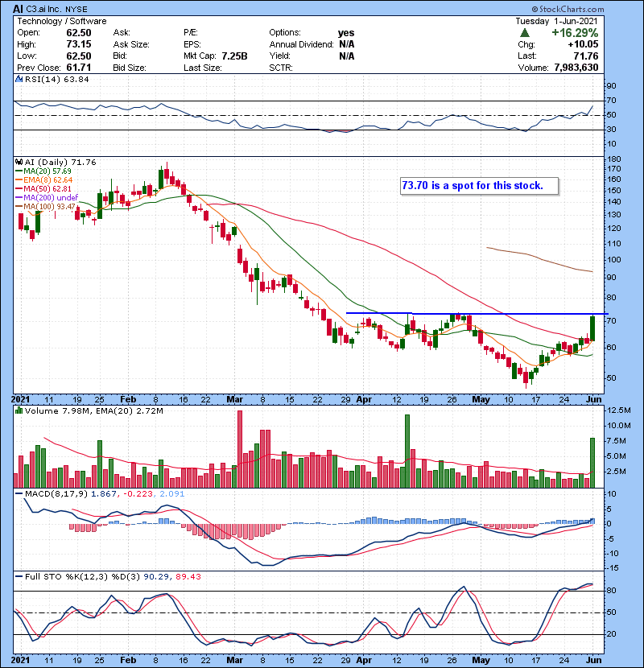Click the Yield label
The height and width of the screenshot is (668, 644).
coord(279,56)
